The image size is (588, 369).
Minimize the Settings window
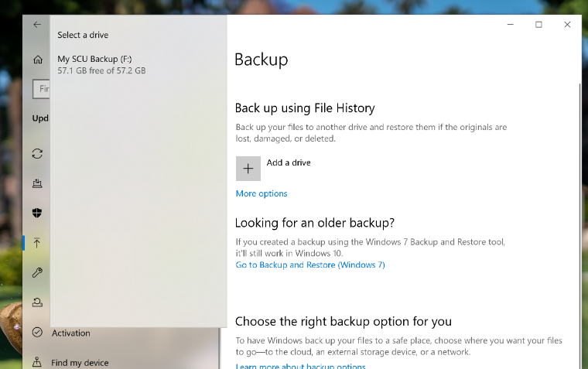[510, 25]
